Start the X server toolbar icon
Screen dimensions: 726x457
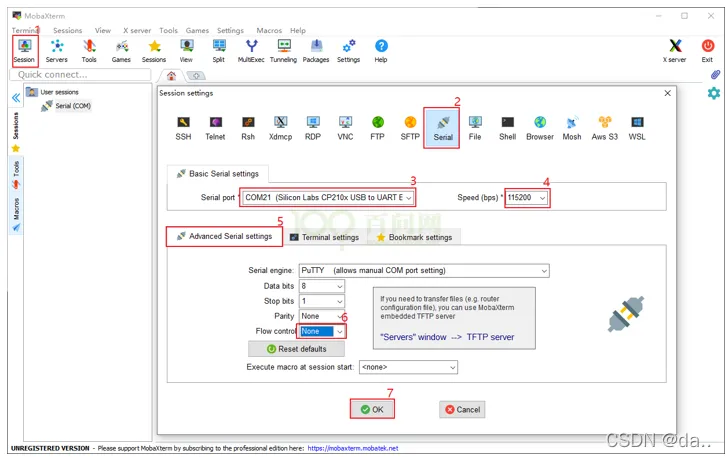tap(675, 50)
